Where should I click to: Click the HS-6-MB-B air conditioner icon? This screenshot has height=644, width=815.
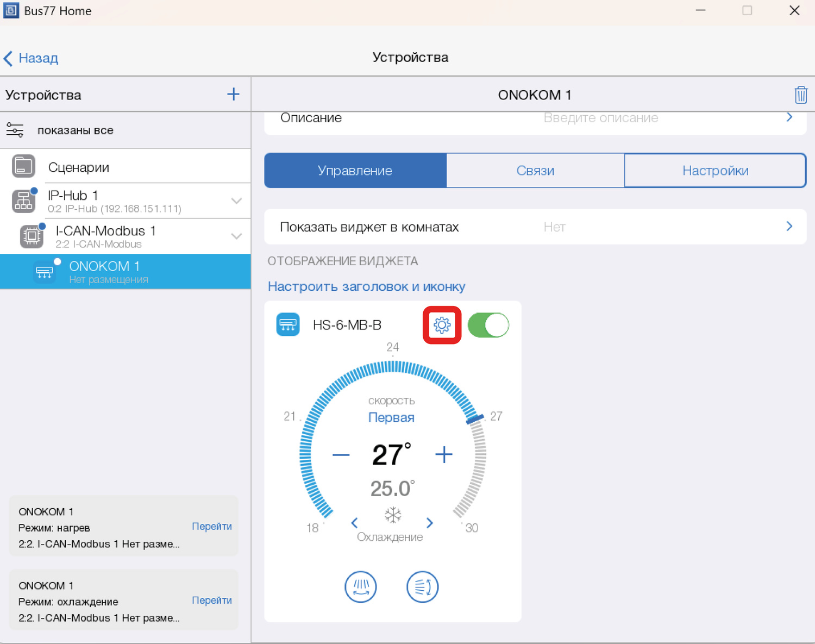(288, 325)
